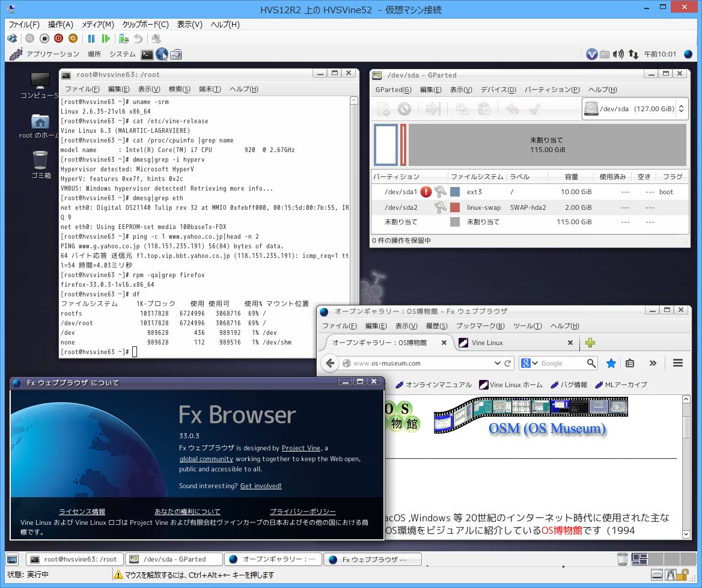Open the clock showing 午前10:01
This screenshot has width=702, height=588.
660,54
